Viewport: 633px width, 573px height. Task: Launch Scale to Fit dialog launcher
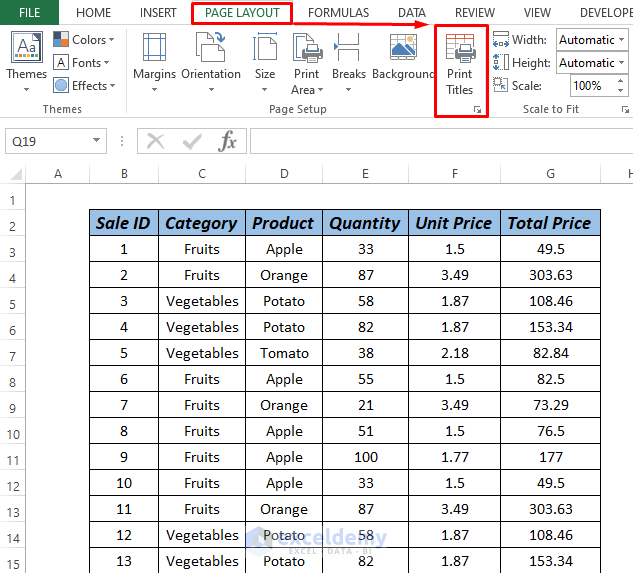[625, 109]
